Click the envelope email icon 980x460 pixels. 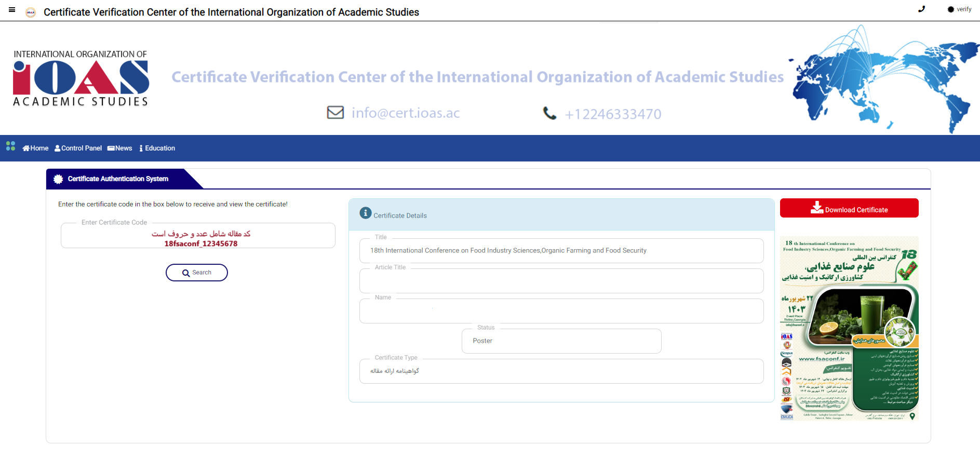click(335, 112)
